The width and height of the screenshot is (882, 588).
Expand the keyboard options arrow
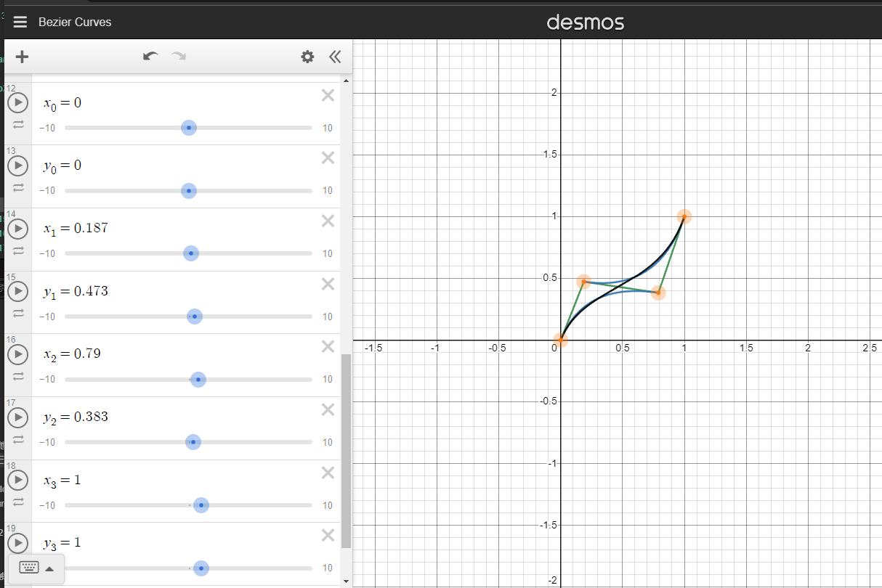(49, 568)
